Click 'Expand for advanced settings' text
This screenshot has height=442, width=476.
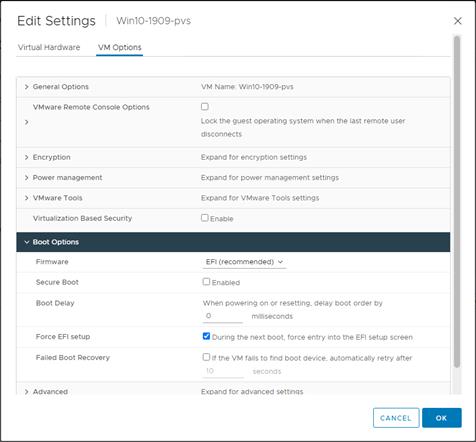point(252,392)
